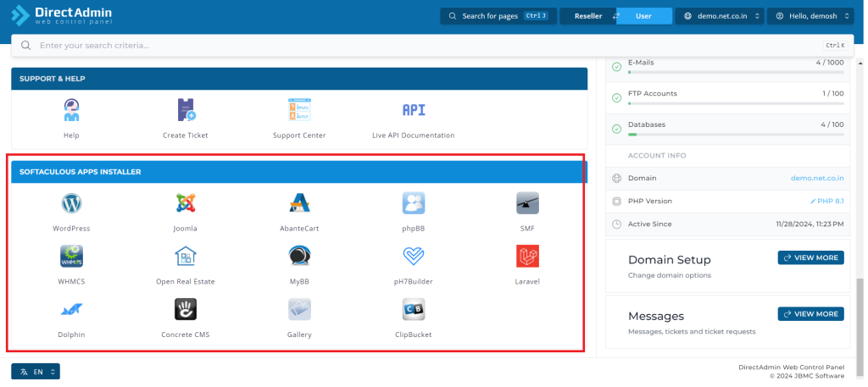Image resolution: width=868 pixels, height=387 pixels.
Task: Click the FTP Accounts usage bar
Action: 736,103
